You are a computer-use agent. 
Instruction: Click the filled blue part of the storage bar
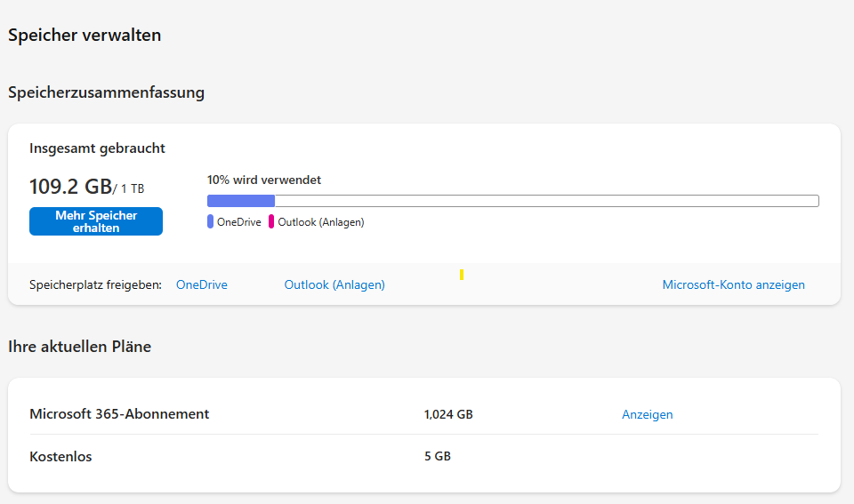[x=241, y=201]
